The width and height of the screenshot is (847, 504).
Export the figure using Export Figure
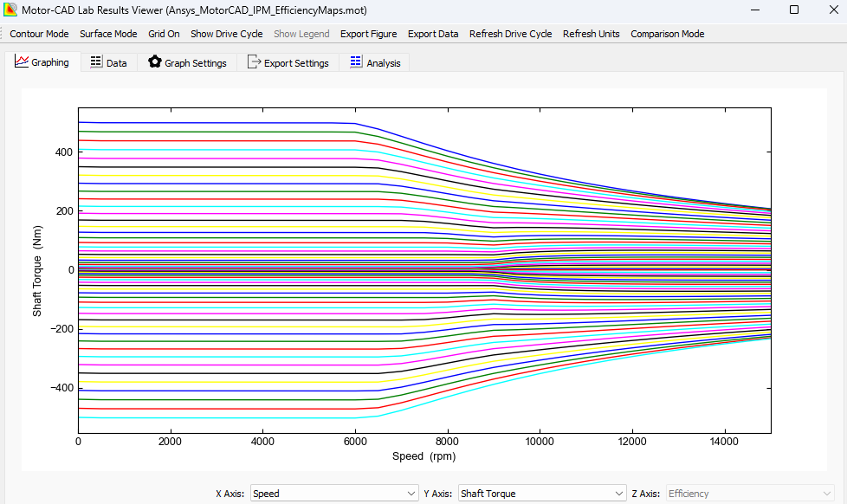click(368, 34)
